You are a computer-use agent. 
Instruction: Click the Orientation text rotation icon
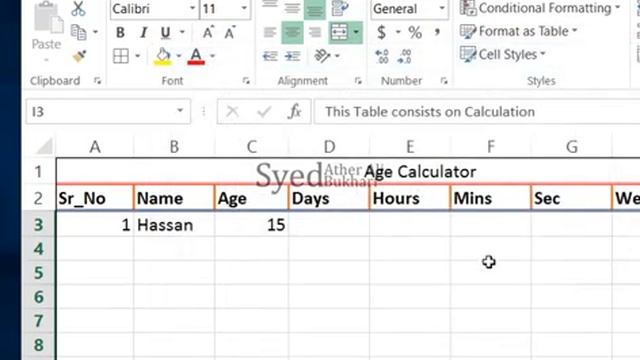pyautogui.click(x=322, y=56)
